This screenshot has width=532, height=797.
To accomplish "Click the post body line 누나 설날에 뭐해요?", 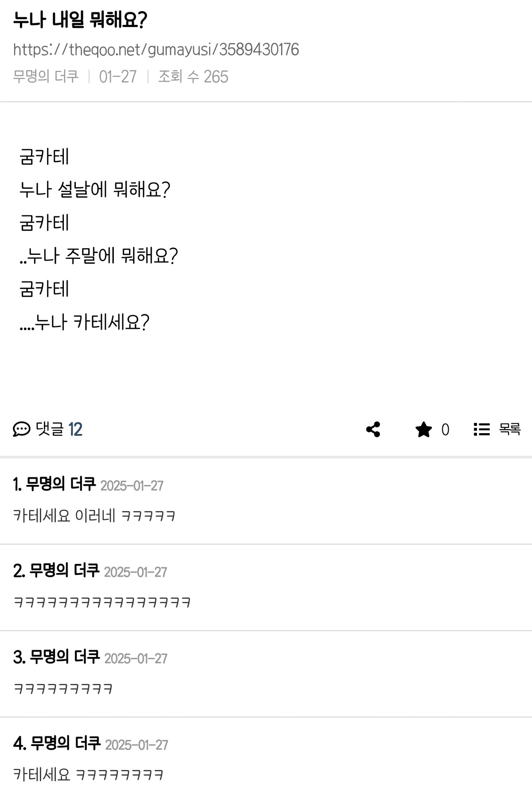I will [94, 190].
